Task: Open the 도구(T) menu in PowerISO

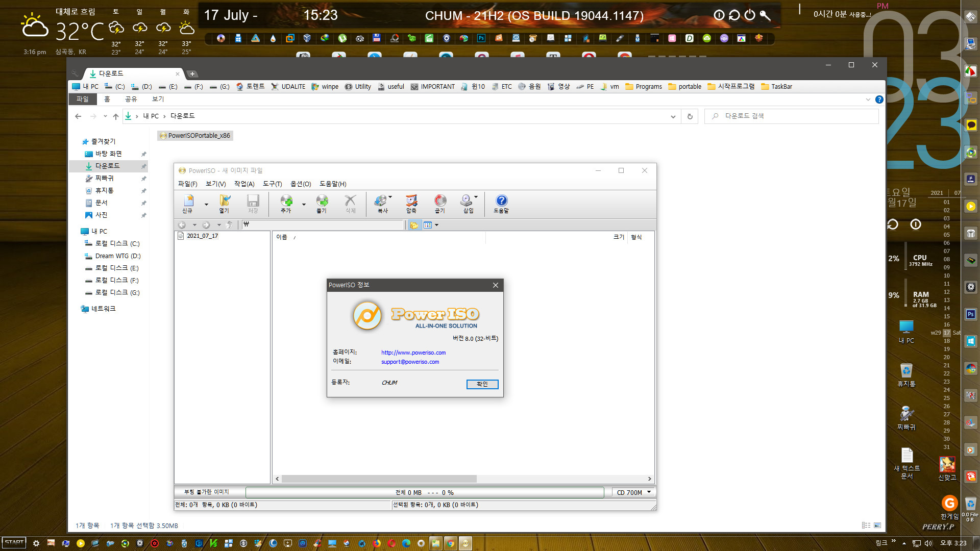Action: tap(272, 184)
